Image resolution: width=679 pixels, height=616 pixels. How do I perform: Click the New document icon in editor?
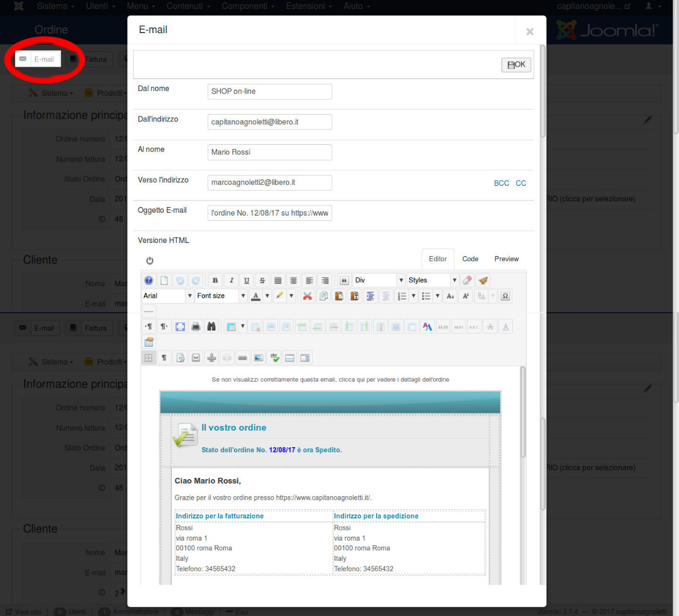coord(164,281)
